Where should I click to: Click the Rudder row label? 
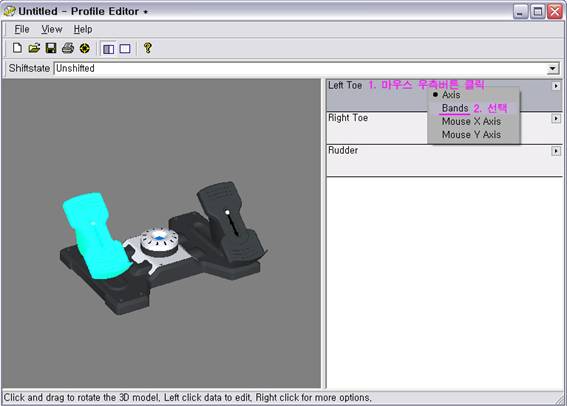coord(343,150)
